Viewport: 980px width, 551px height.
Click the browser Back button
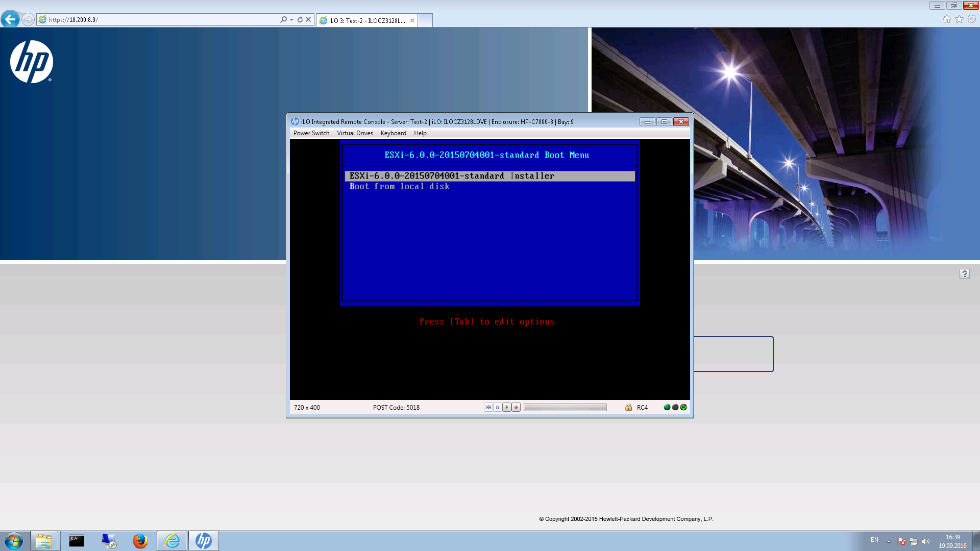pyautogui.click(x=10, y=19)
